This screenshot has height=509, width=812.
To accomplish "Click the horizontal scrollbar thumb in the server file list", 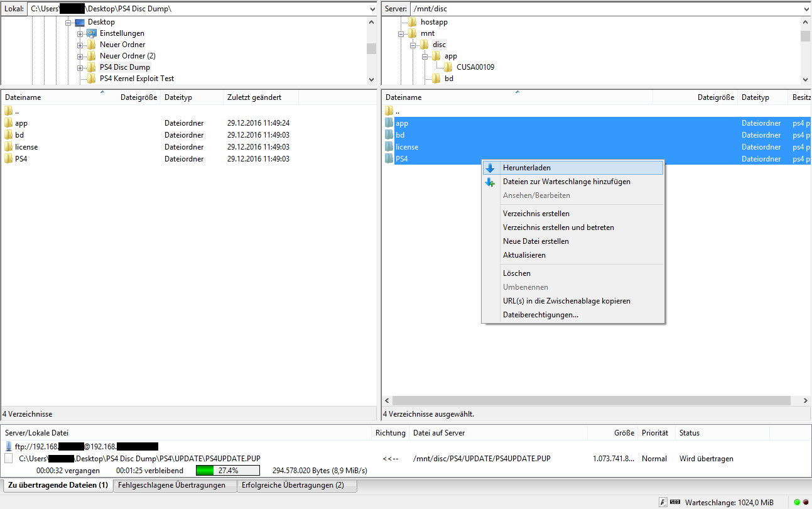I will click(592, 400).
